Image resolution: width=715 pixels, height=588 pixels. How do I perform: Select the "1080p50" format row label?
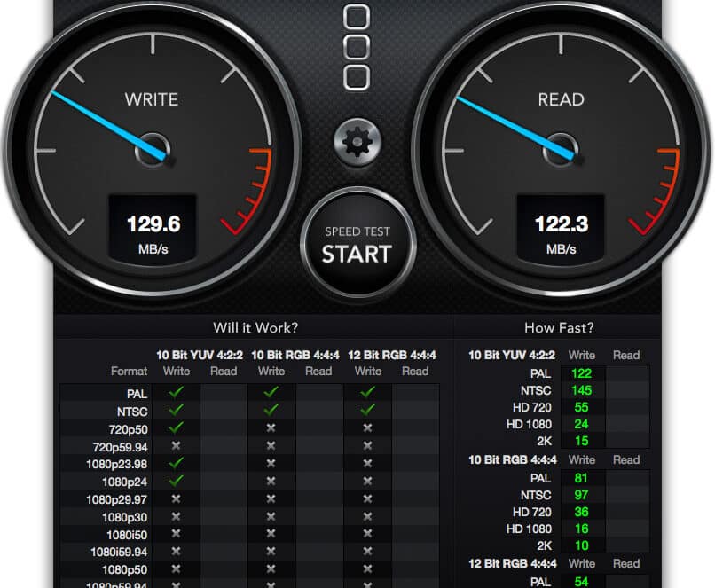[124, 569]
